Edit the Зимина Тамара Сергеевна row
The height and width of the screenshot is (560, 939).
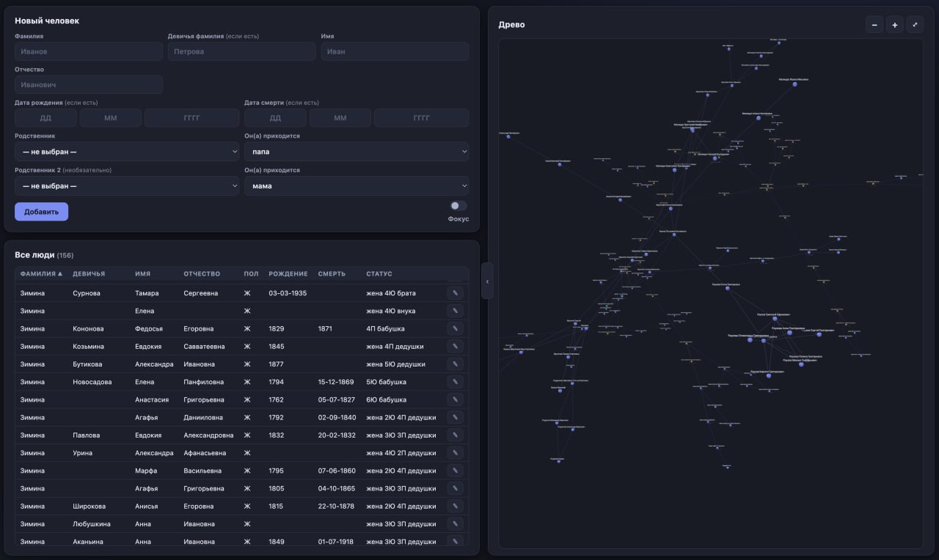click(x=455, y=293)
